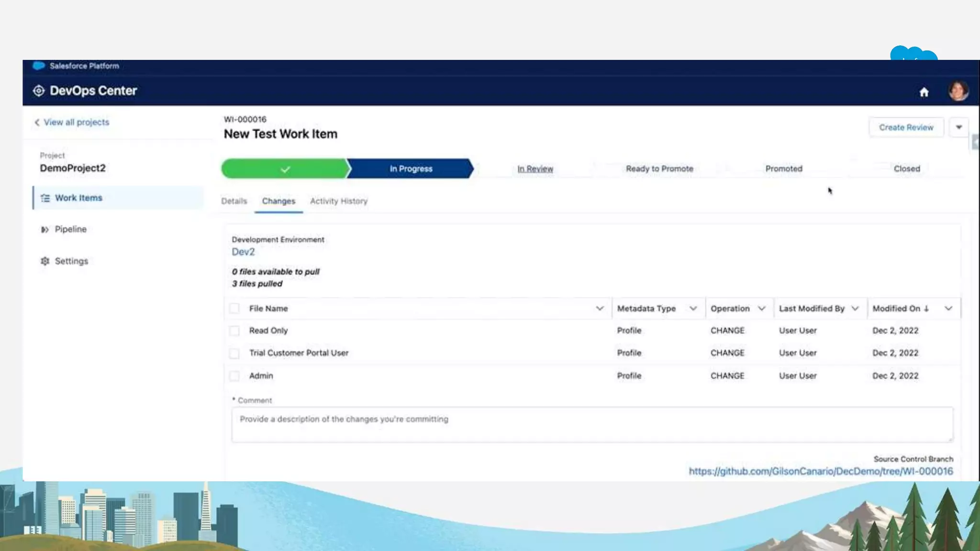The image size is (980, 551).
Task: Click the Home icon in header
Action: tap(924, 92)
